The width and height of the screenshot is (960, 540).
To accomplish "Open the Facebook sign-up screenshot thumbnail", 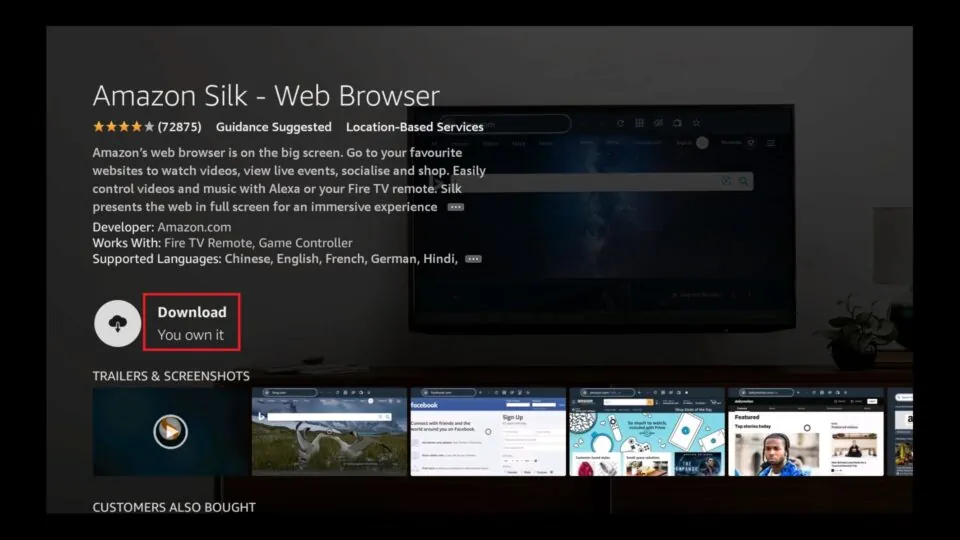I will [x=488, y=432].
